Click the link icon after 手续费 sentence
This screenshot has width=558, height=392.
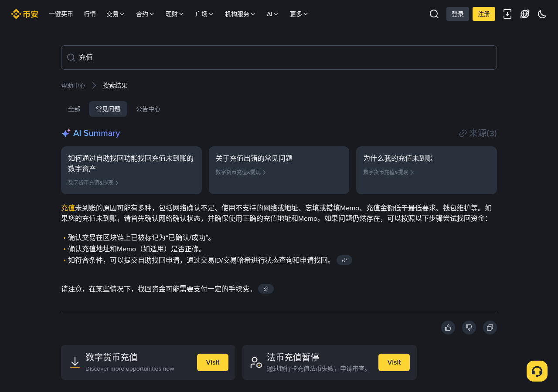tap(266, 289)
